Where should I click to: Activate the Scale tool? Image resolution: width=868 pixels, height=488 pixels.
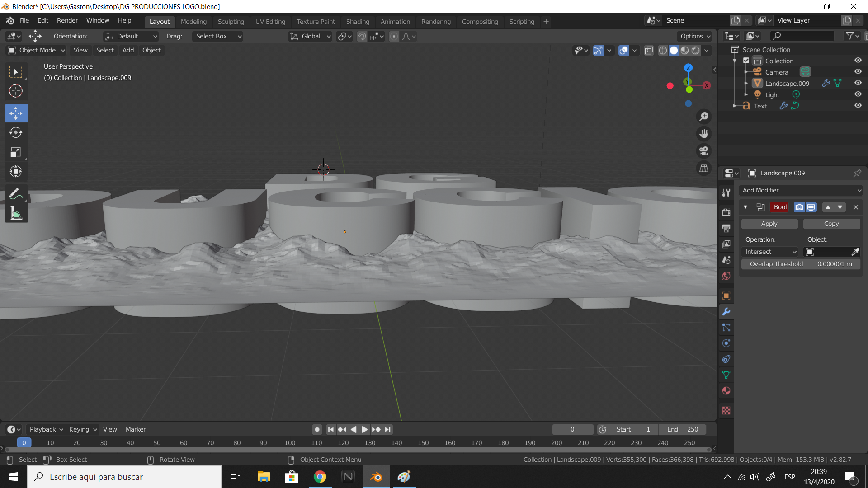pyautogui.click(x=16, y=152)
